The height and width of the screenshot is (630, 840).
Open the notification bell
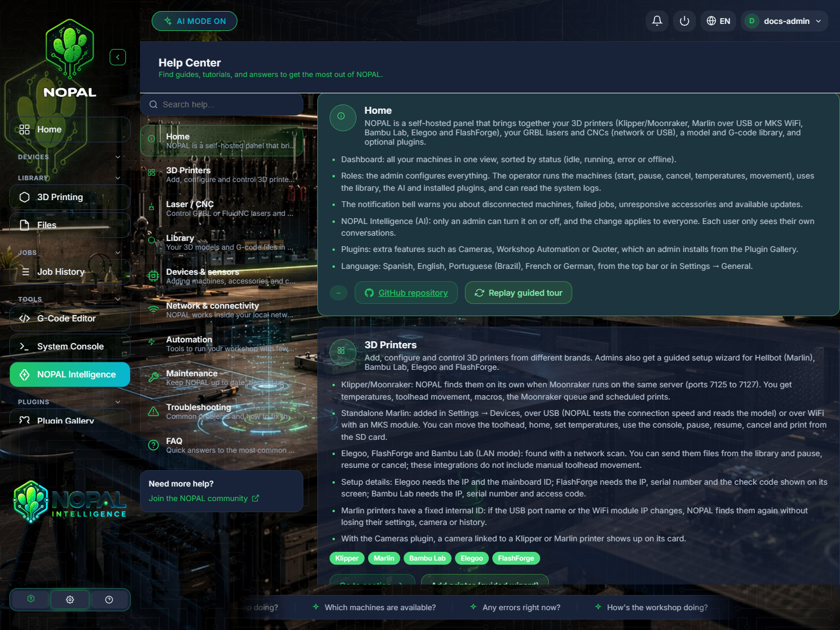pyautogui.click(x=657, y=21)
